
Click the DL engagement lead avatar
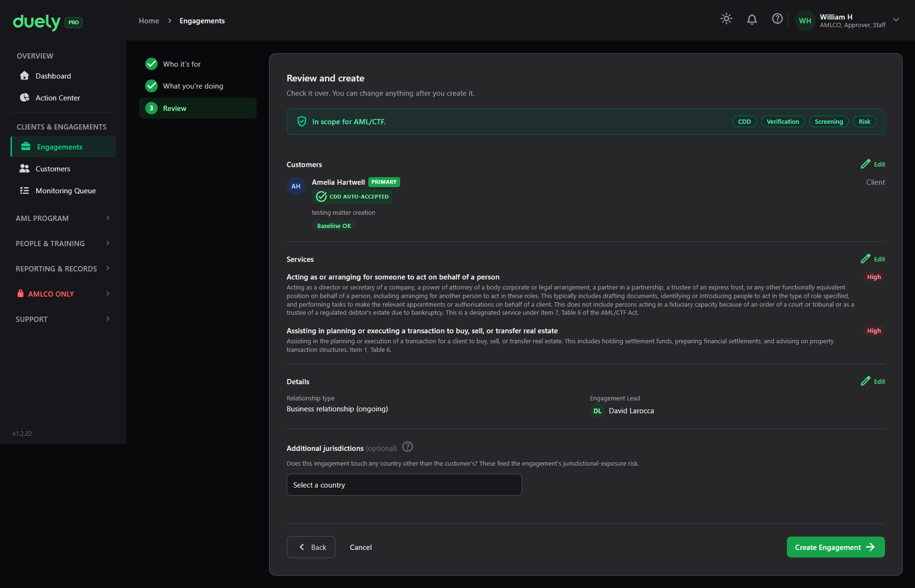coord(597,411)
